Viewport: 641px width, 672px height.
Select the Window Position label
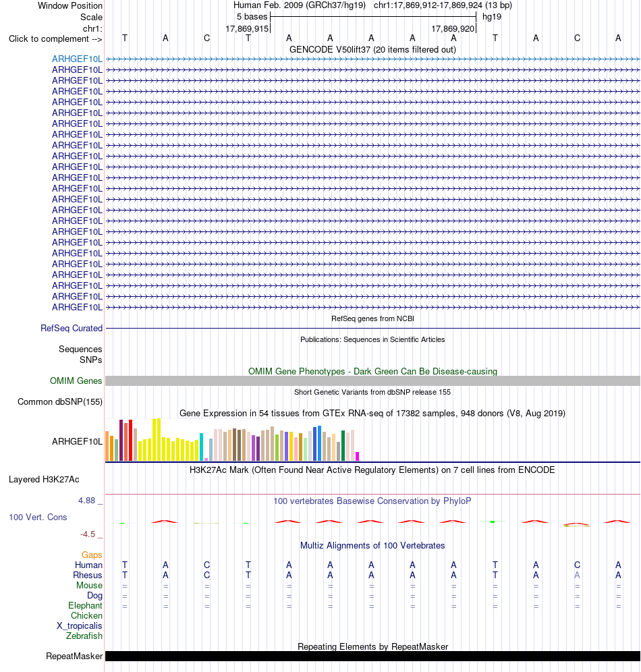click(70, 6)
